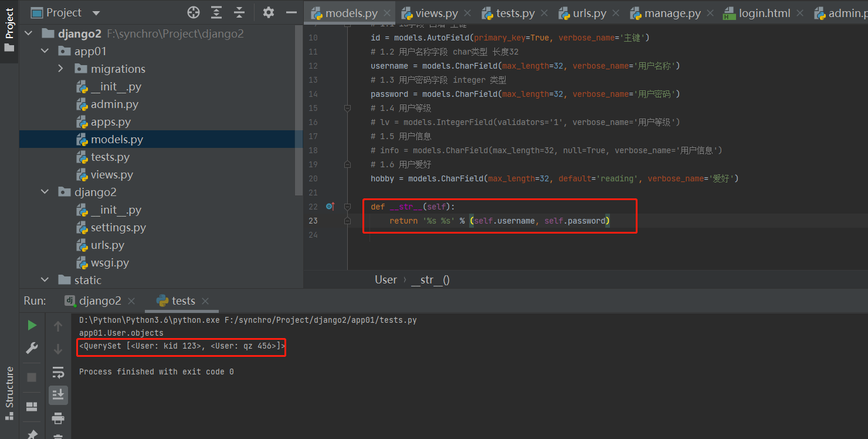The height and width of the screenshot is (439, 868).
Task: Click the Expand All icon in Project panel
Action: click(x=216, y=12)
